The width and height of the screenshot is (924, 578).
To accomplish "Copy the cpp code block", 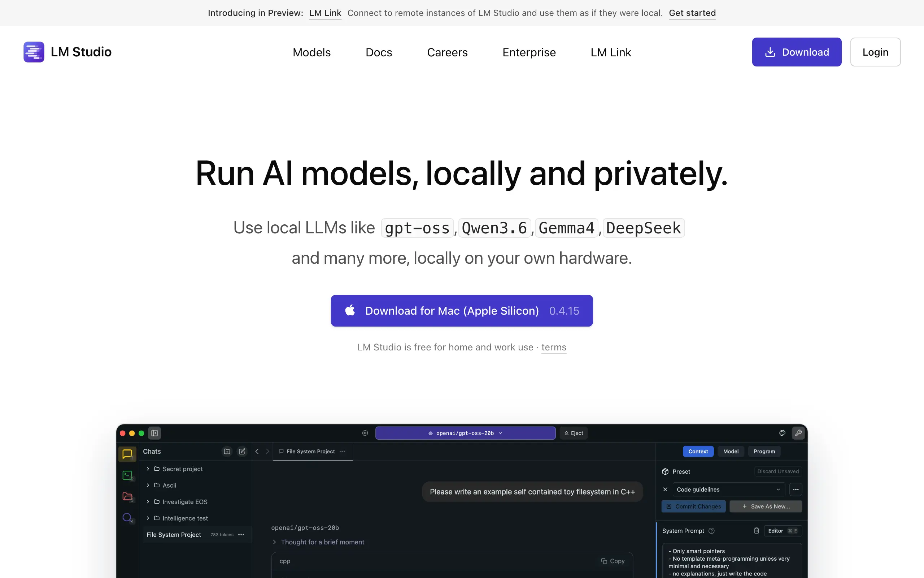I will pyautogui.click(x=613, y=561).
